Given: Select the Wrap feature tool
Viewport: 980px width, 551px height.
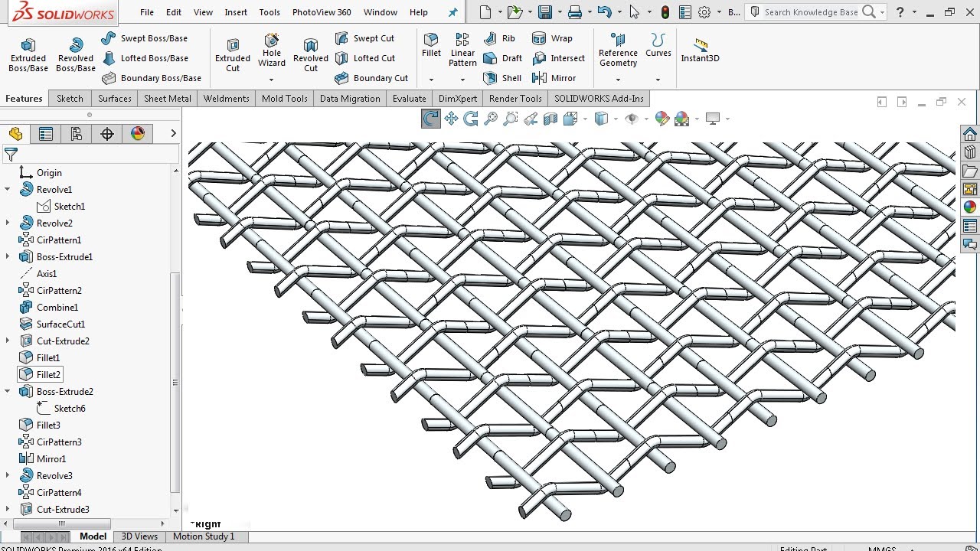Looking at the screenshot, I should coord(552,38).
